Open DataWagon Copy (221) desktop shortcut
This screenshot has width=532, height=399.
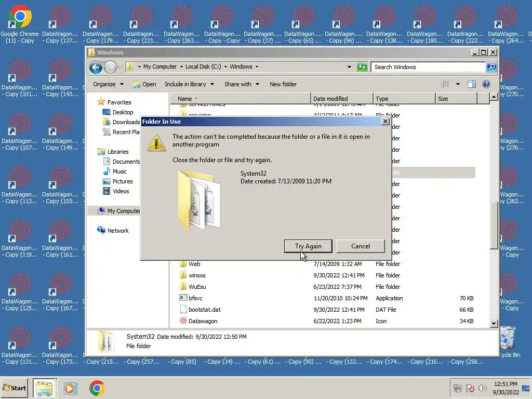(x=141, y=24)
